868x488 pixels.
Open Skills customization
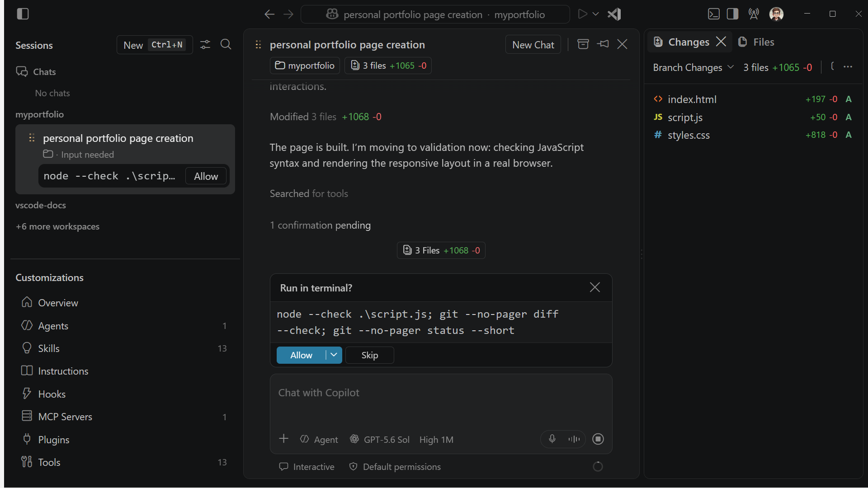(x=125, y=348)
